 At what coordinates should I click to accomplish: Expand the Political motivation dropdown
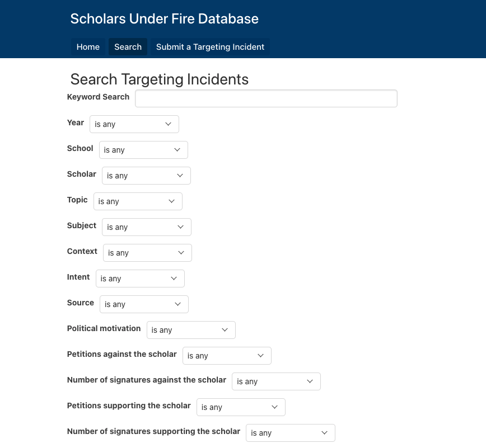191,330
